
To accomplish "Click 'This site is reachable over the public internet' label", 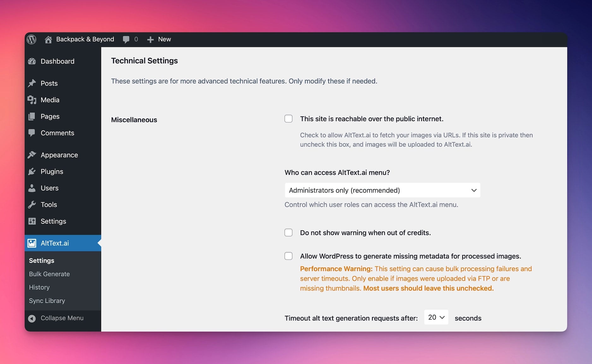I will pyautogui.click(x=372, y=119).
